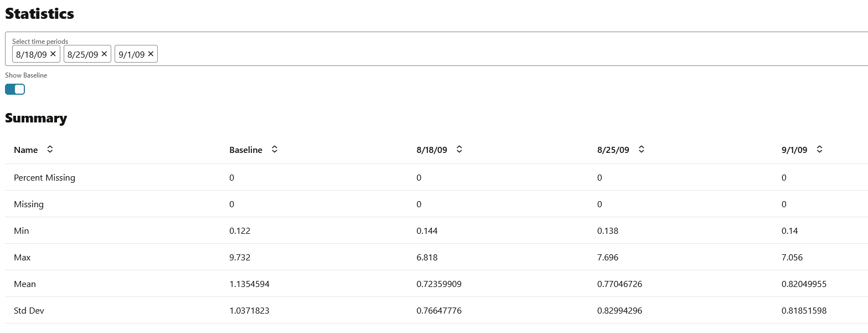This screenshot has width=868, height=333.
Task: Click the 8/25/09 column header
Action: coord(613,150)
